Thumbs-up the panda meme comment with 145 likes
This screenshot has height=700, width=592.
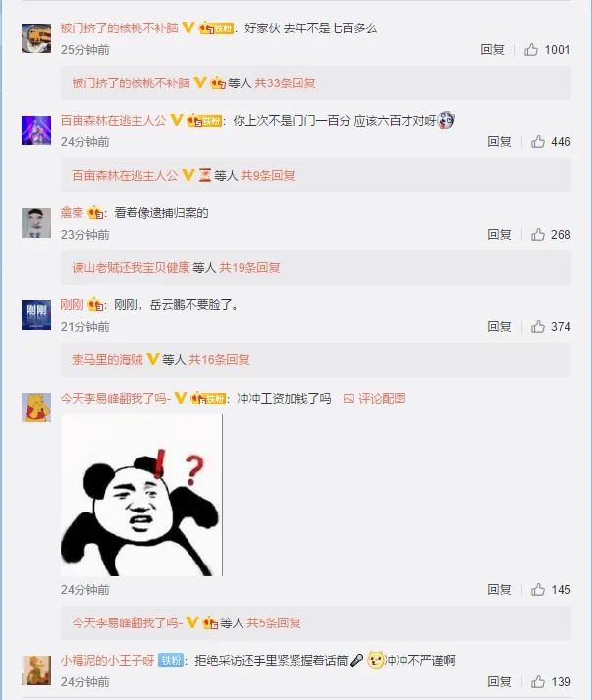[x=538, y=590]
